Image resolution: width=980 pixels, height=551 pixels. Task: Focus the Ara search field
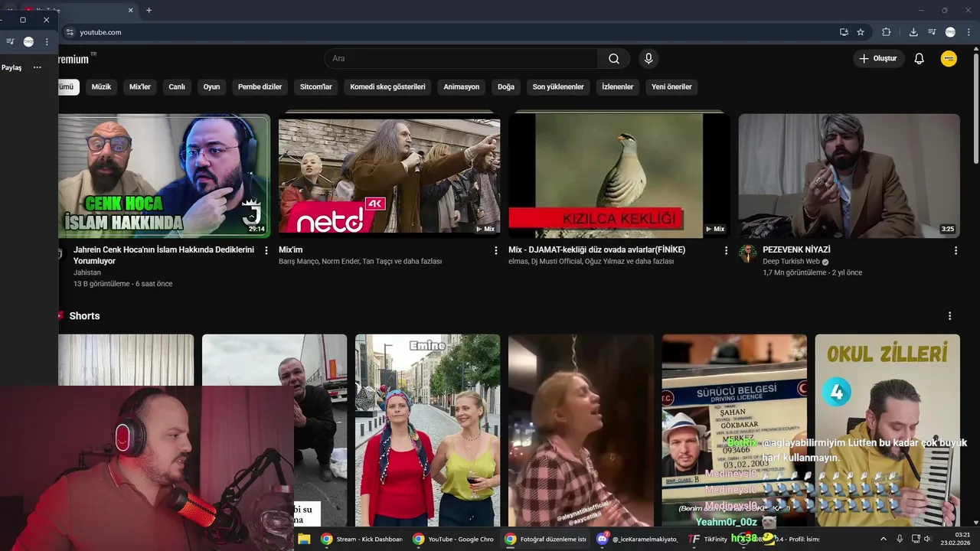(x=461, y=59)
